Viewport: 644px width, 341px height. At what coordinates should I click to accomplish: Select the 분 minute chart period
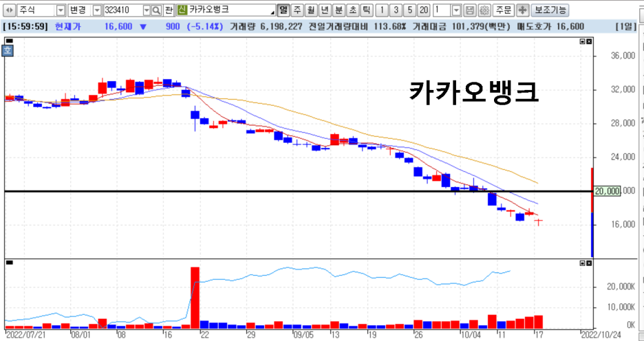pos(339,10)
